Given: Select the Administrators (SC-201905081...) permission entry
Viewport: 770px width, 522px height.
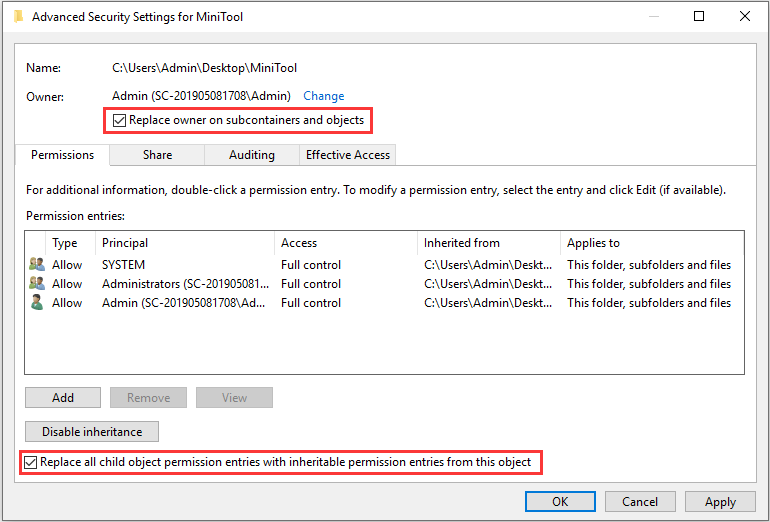Looking at the screenshot, I should point(384,283).
